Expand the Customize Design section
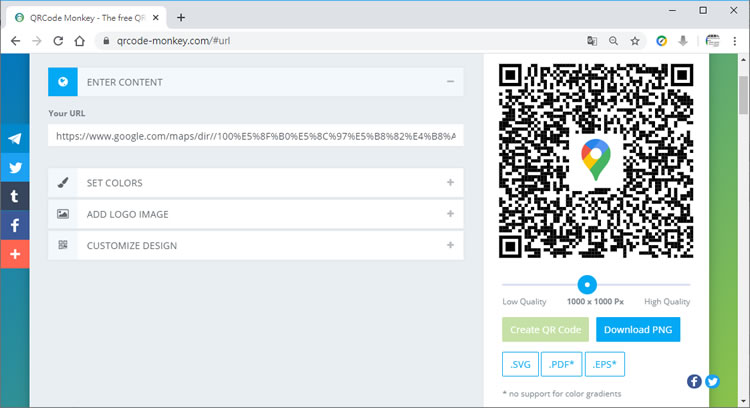Screen dimensions: 750x408 (x=450, y=245)
